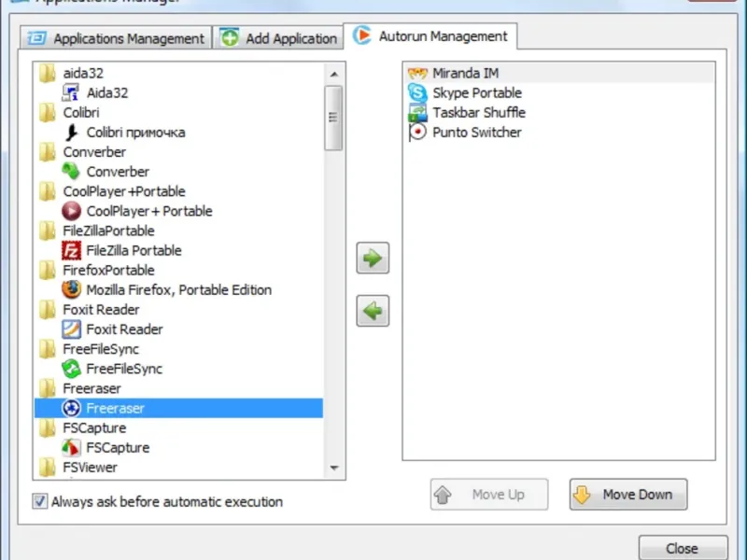Click the Colibri folder icon

coord(48,112)
